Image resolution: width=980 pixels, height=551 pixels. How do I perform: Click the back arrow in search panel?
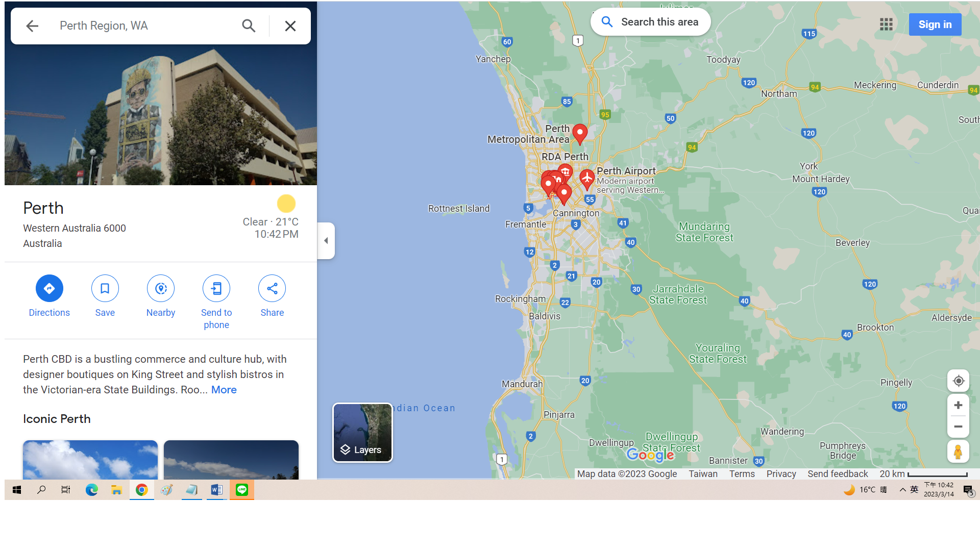coord(32,26)
